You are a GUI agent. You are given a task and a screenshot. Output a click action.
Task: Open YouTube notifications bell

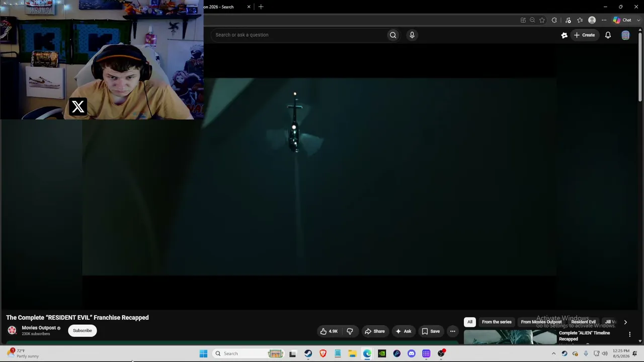[608, 35]
